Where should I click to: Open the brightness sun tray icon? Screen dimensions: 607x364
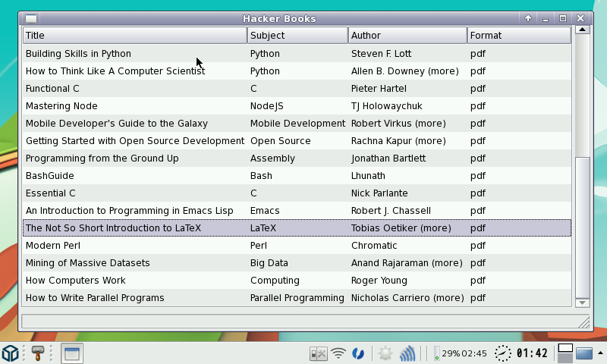coord(385,353)
